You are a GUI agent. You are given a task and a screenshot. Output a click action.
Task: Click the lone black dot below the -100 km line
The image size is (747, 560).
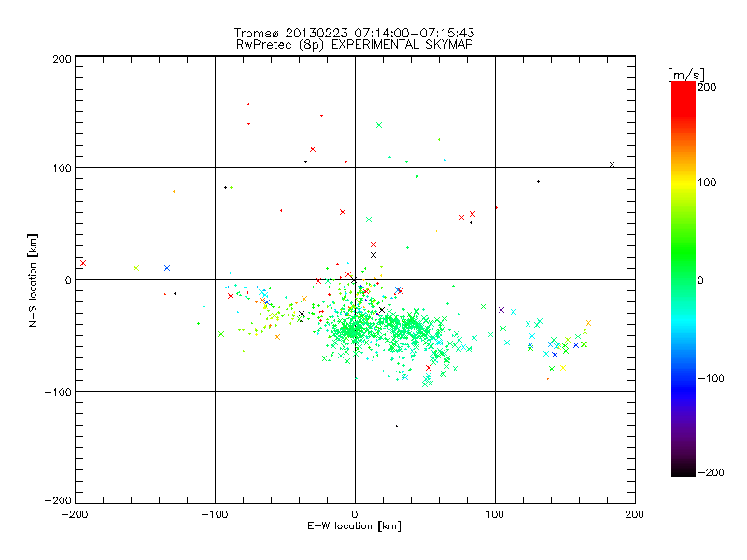click(x=397, y=426)
